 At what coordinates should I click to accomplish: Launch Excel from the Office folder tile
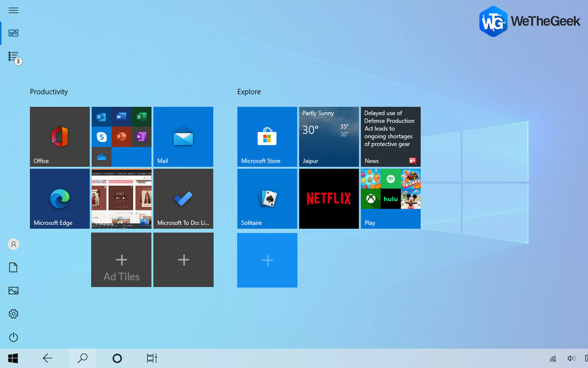coord(142,117)
